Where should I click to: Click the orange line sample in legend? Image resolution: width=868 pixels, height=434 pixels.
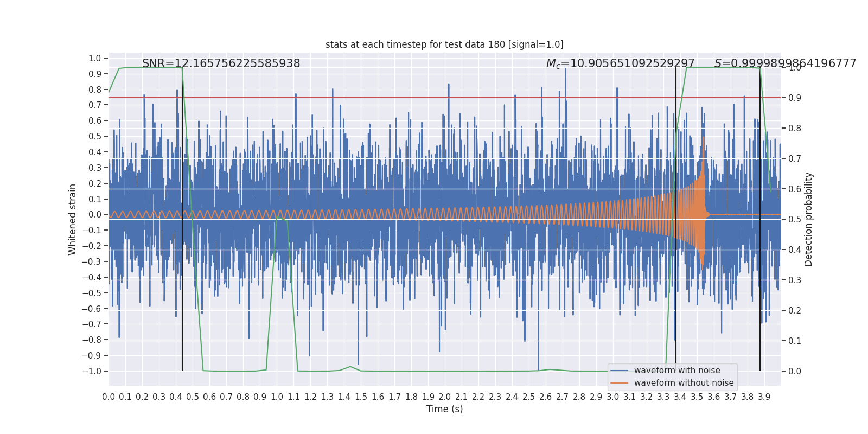click(620, 383)
